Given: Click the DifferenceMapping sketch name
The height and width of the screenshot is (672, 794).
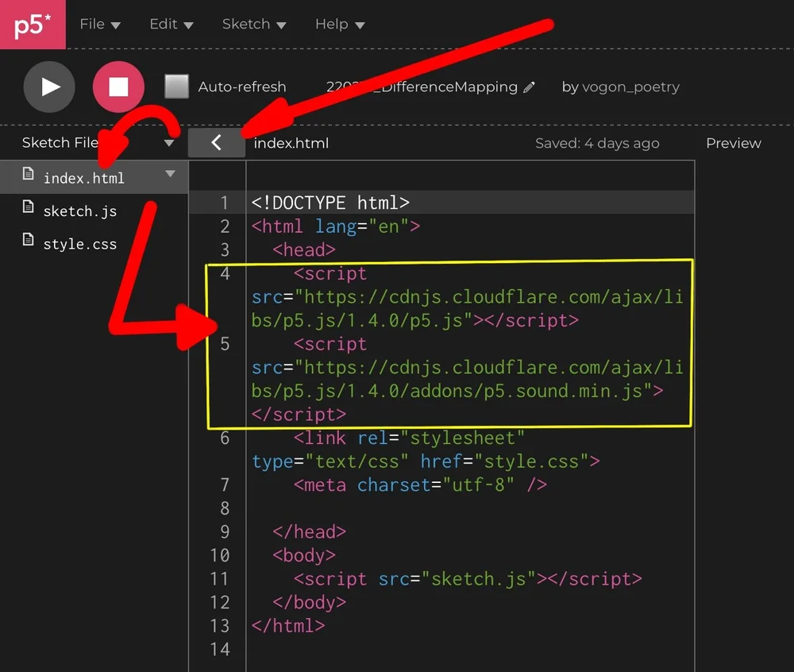Looking at the screenshot, I should click(422, 87).
